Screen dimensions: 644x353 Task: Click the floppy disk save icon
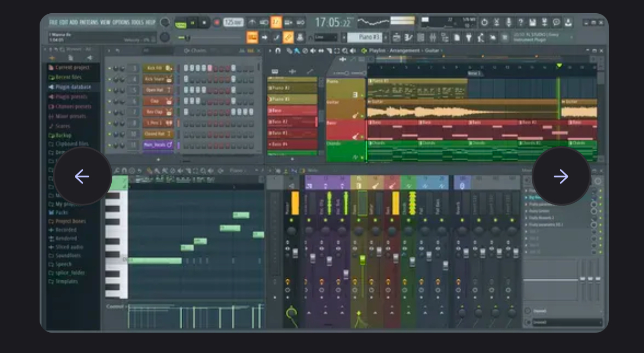click(x=532, y=22)
